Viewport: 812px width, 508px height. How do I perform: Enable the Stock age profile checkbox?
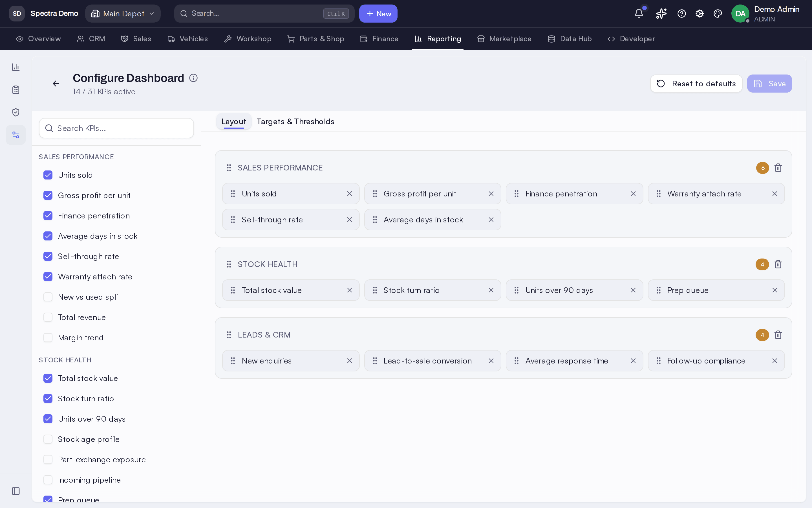pyautogui.click(x=48, y=439)
